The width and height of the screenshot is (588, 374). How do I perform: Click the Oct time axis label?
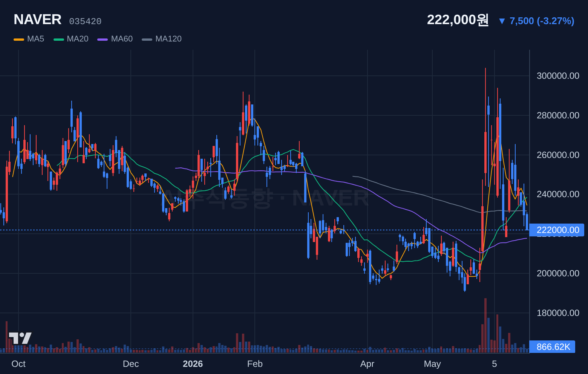pyautogui.click(x=18, y=364)
